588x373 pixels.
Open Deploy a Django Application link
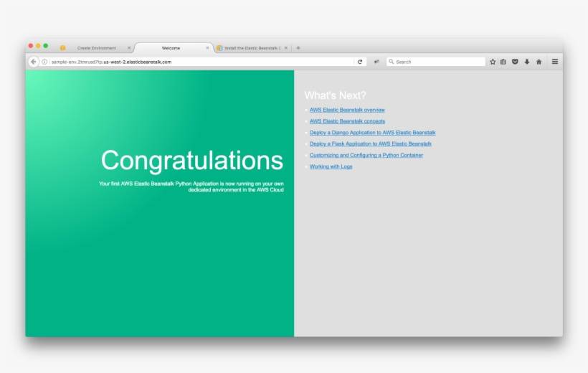tap(372, 133)
